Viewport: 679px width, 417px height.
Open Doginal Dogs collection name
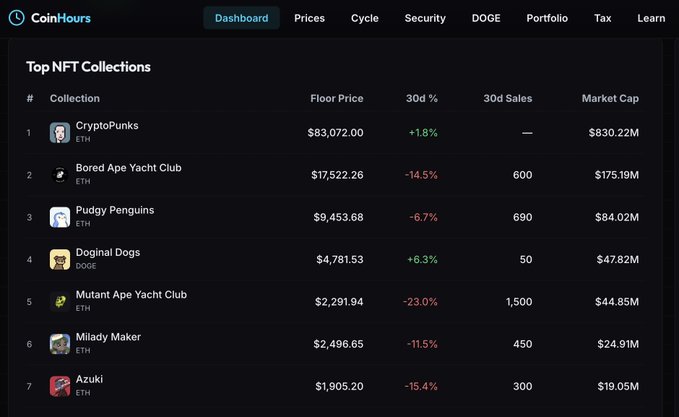(x=108, y=252)
